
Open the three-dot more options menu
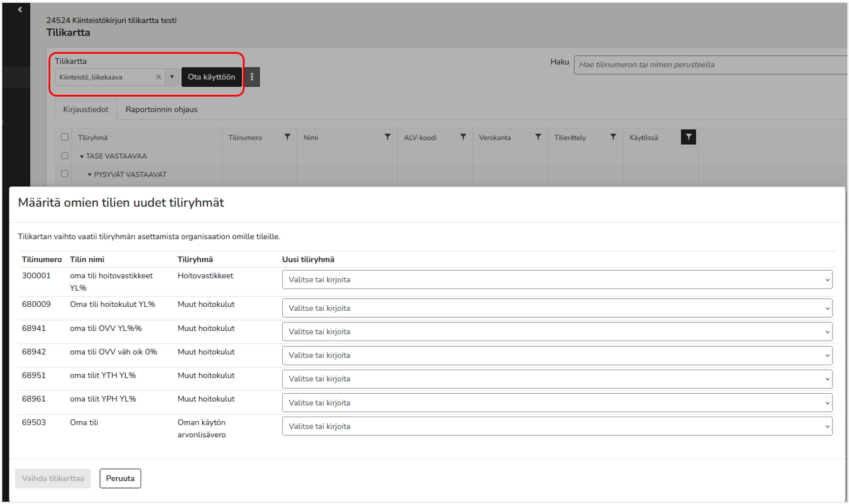click(x=252, y=77)
